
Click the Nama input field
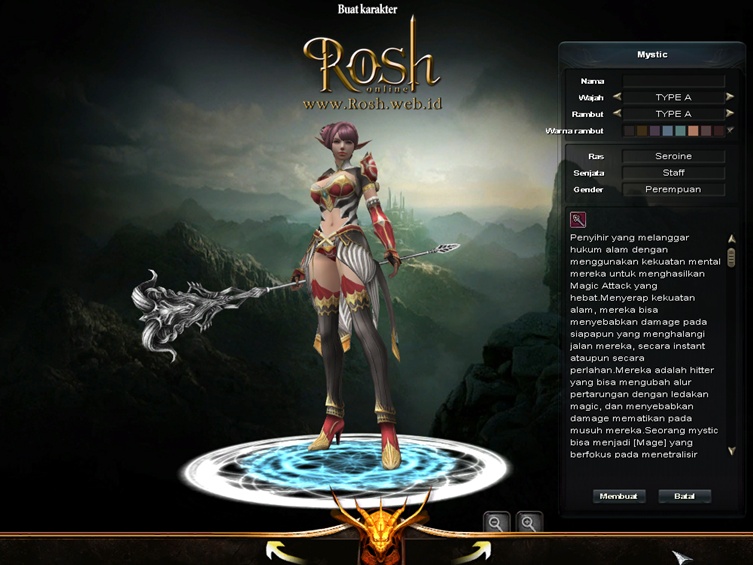[x=673, y=81]
